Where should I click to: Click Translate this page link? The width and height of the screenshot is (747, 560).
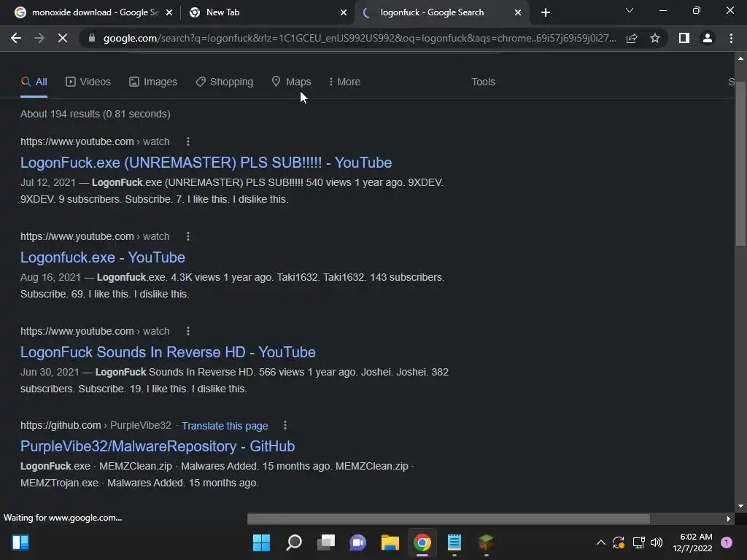(x=225, y=426)
